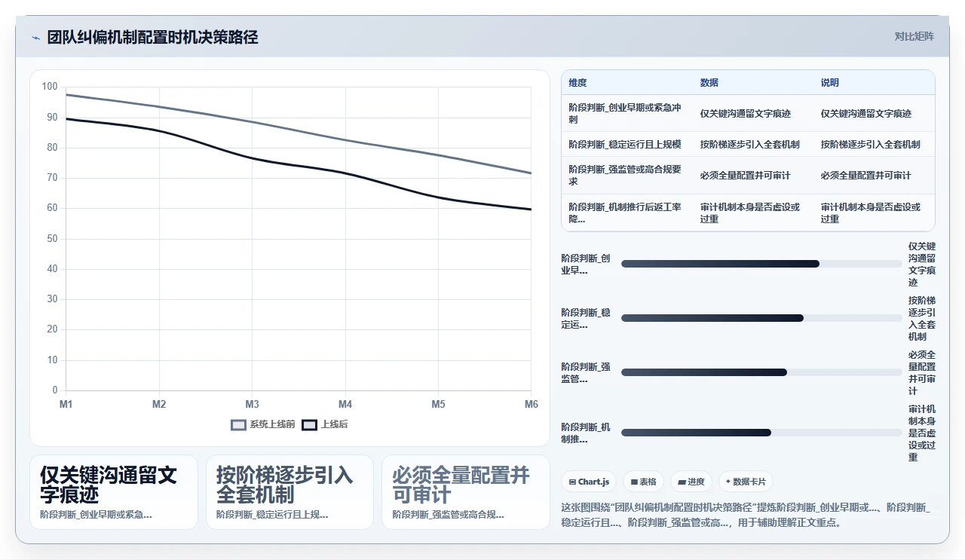Image resolution: width=965 pixels, height=560 pixels.
Task: Click the Chart.js tag chip
Action: [x=589, y=482]
